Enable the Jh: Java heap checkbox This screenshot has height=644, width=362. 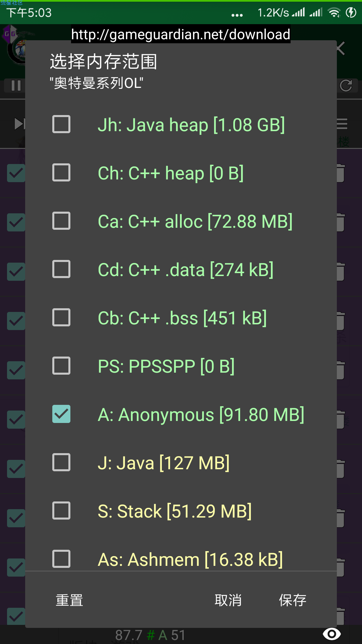click(x=61, y=124)
